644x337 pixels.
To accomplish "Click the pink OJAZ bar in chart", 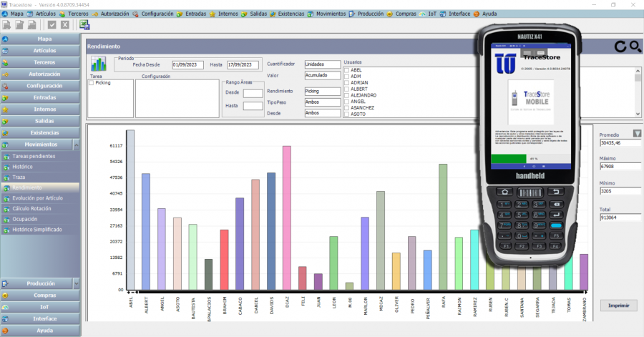I will tap(286, 218).
